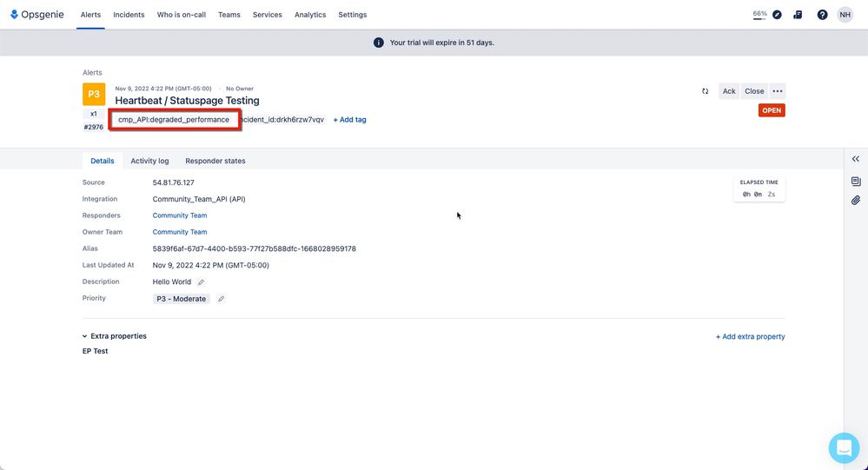Viewport: 868px width, 470px height.
Task: Click the x1 alert count badge
Action: coord(94,114)
